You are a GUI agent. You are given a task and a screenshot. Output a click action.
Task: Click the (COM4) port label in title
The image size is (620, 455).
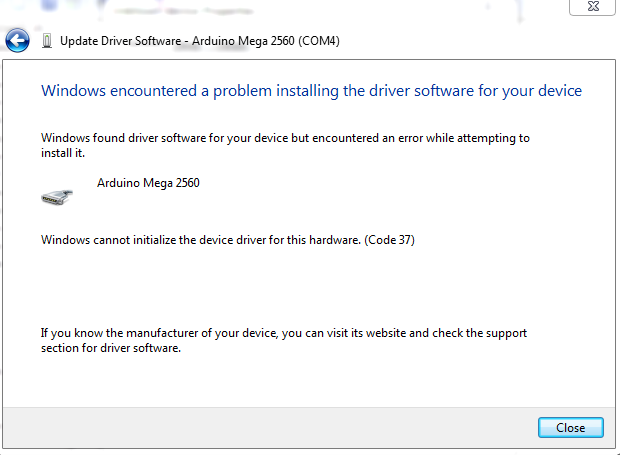[319, 41]
